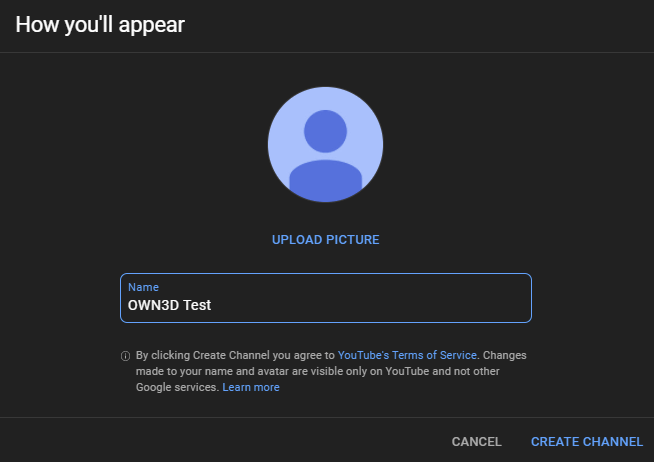Screen dimensions: 654x462
Task: Confirm with the CREATE CHANNEL button
Action: [586, 441]
